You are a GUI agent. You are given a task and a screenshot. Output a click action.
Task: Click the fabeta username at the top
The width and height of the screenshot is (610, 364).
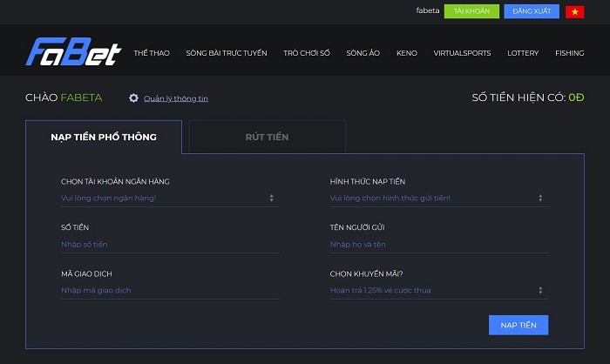[x=428, y=11]
